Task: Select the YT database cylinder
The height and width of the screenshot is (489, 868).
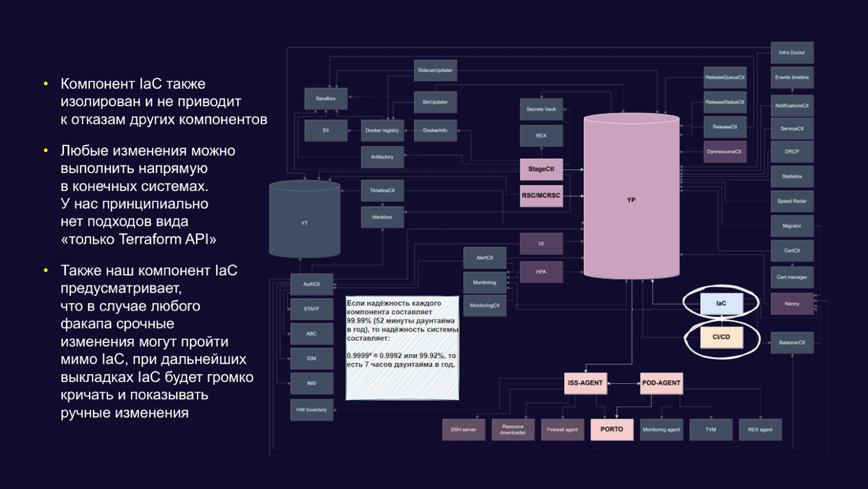Action: pos(305,219)
